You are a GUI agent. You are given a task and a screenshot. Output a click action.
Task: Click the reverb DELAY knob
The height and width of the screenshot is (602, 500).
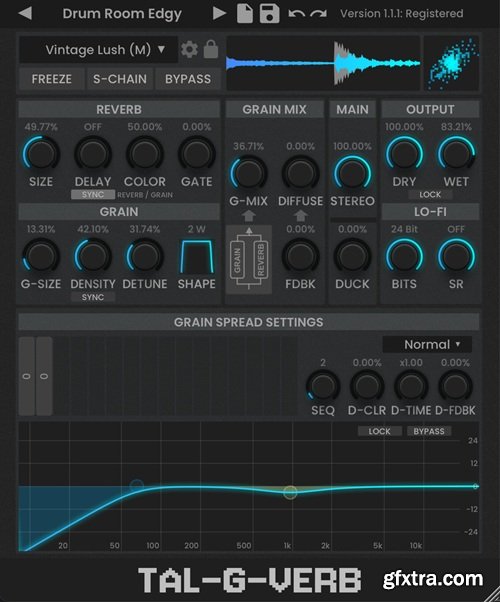pyautogui.click(x=93, y=154)
